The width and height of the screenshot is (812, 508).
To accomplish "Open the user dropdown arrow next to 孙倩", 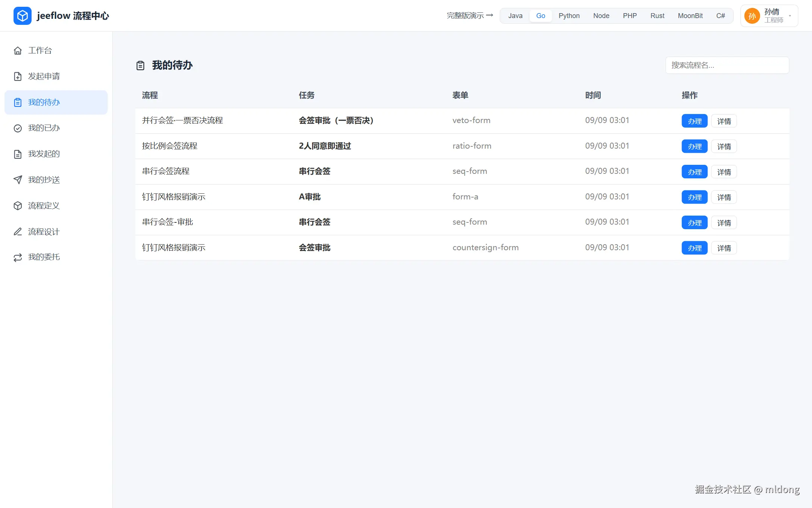I will click(x=790, y=16).
